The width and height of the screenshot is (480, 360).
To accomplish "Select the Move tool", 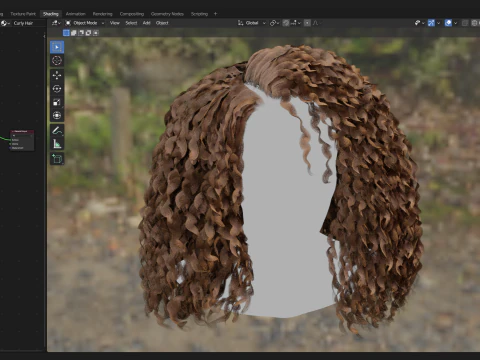I will (x=57, y=75).
